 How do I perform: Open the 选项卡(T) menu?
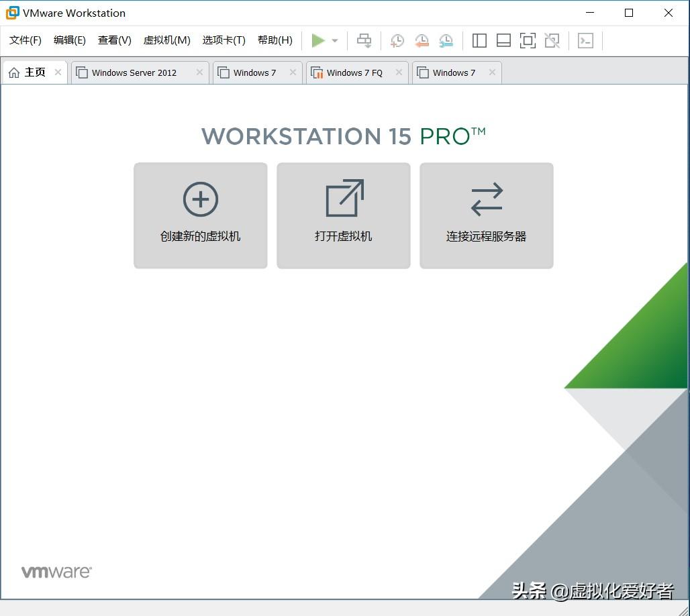pos(224,40)
